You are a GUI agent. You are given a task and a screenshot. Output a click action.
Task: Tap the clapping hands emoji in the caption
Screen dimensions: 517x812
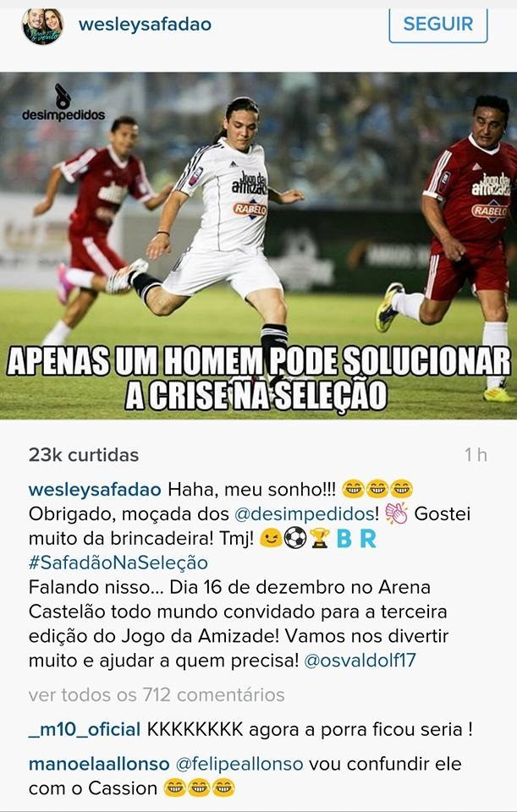point(396,513)
